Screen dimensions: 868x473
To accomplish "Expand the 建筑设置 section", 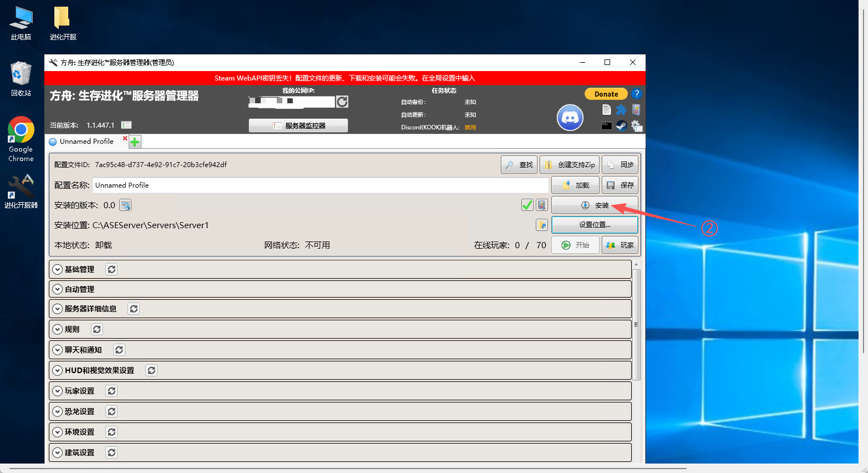I will coord(57,452).
